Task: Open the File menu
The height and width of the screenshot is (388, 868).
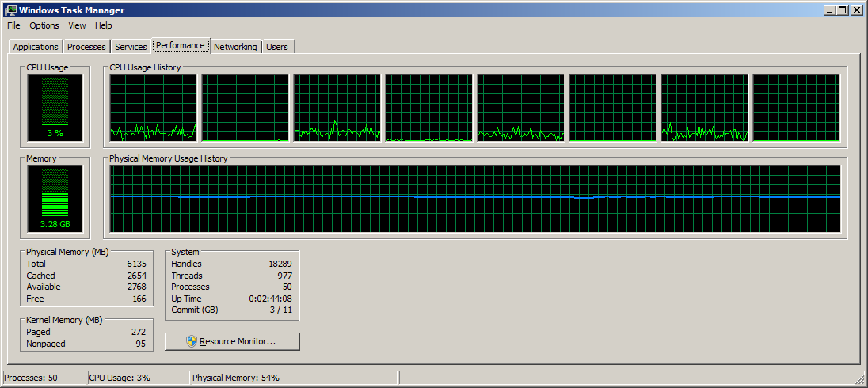Action: point(13,25)
